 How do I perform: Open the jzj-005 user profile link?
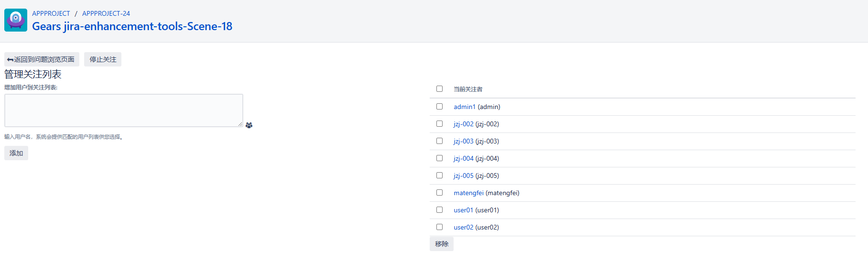click(463, 176)
